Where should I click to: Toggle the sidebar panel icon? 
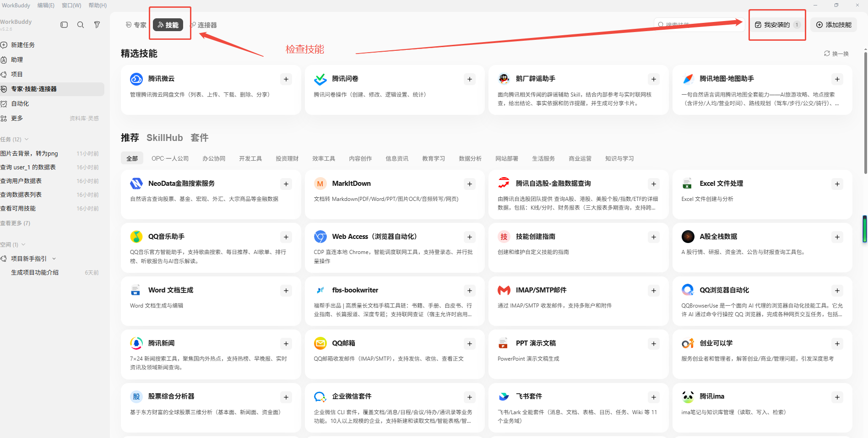[64, 25]
